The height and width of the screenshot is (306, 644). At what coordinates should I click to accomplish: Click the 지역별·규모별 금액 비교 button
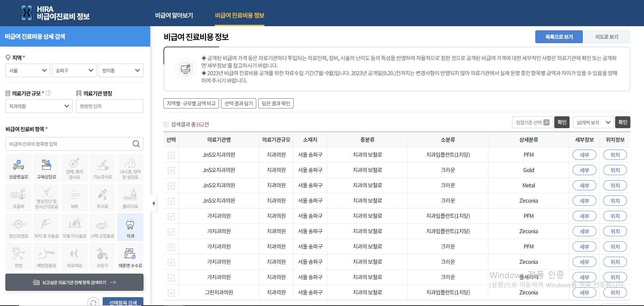point(191,103)
